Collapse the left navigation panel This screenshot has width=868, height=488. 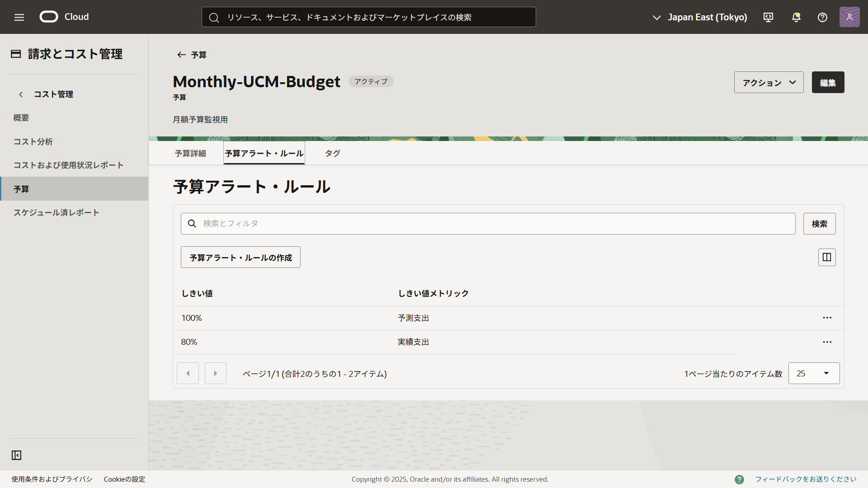pos(16,455)
